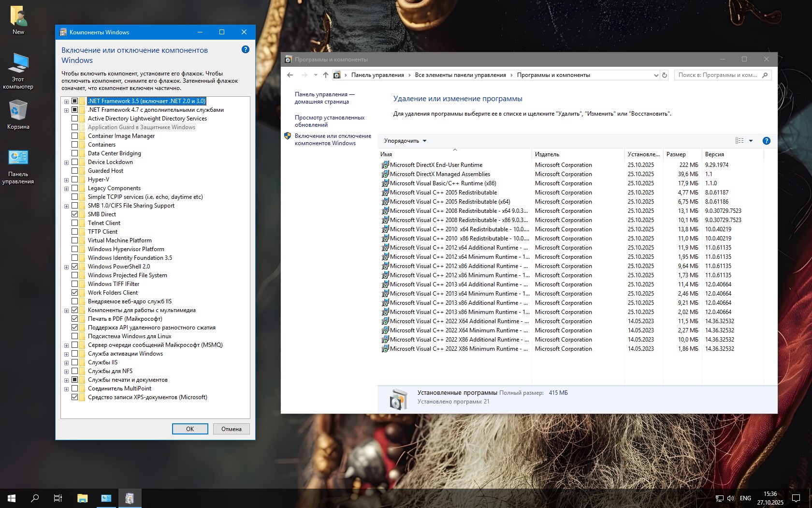Click the back arrow in Programs window
Screen dimensions: 812x508
[x=290, y=75]
